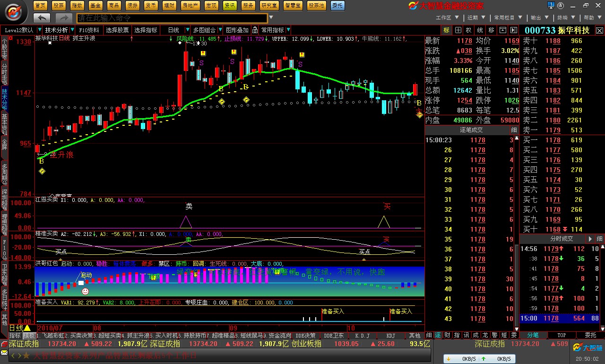
Task: Click the 大智慧 logo at bottom right
Action: pos(588,347)
